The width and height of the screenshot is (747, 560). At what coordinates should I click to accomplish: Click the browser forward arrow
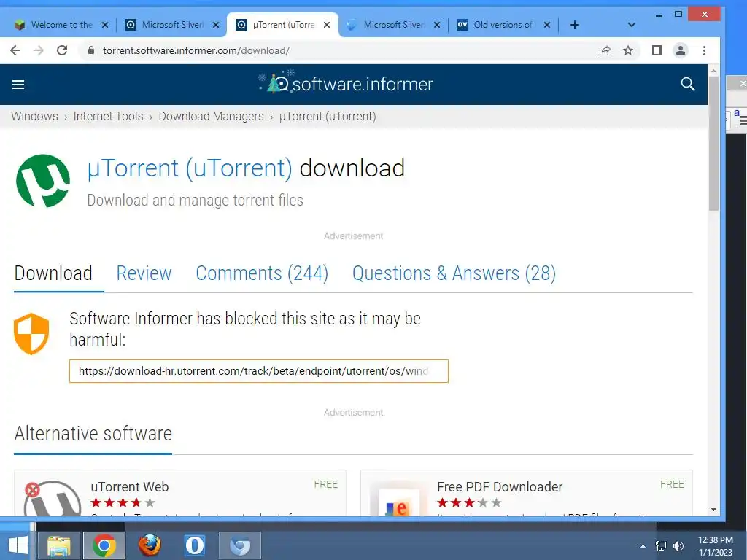(x=38, y=50)
